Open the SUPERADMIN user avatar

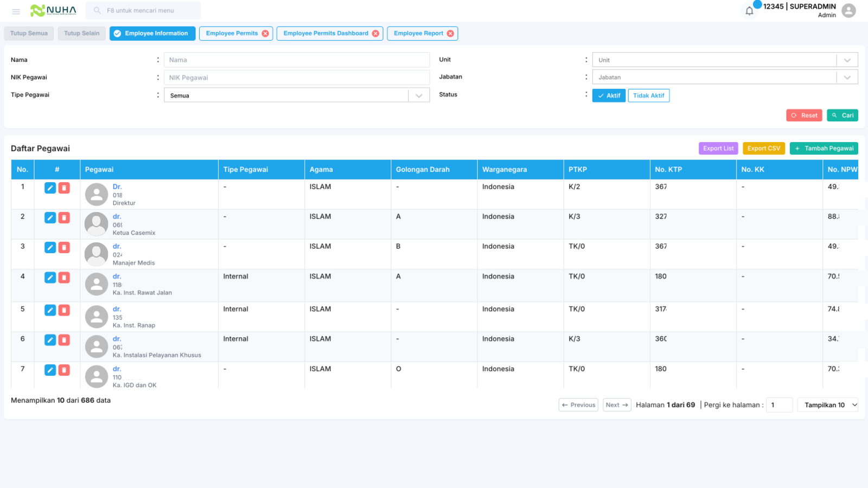(x=849, y=11)
